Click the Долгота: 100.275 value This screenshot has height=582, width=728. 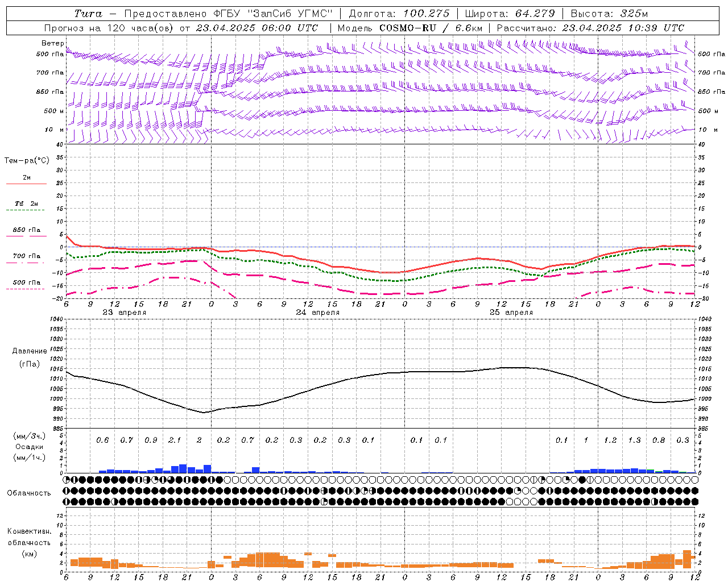click(x=399, y=14)
